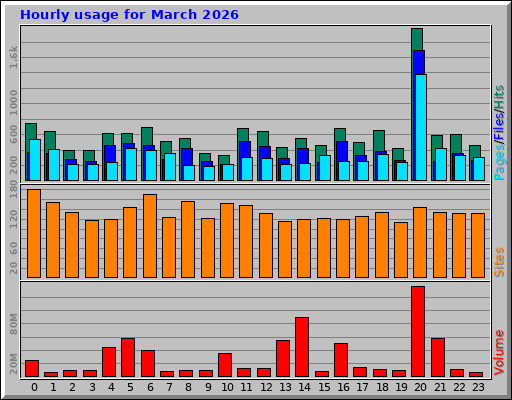Screen dimensions: 512x400
Task: Click the cyan Pages bar for hour 21
Action: coord(441,164)
